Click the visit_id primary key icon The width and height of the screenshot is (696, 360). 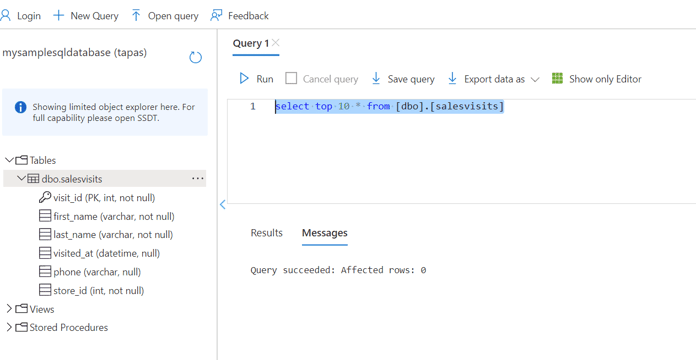[45, 197]
